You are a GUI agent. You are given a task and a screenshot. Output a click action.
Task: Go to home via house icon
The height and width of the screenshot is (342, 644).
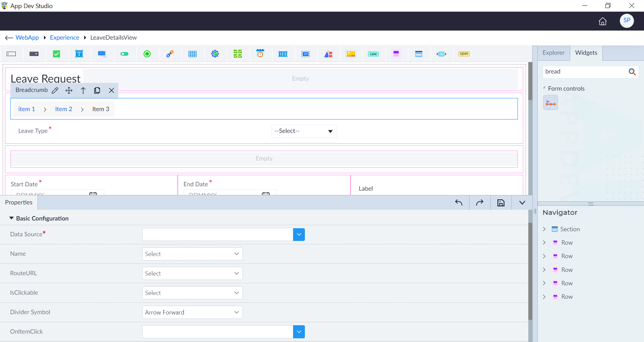click(603, 21)
